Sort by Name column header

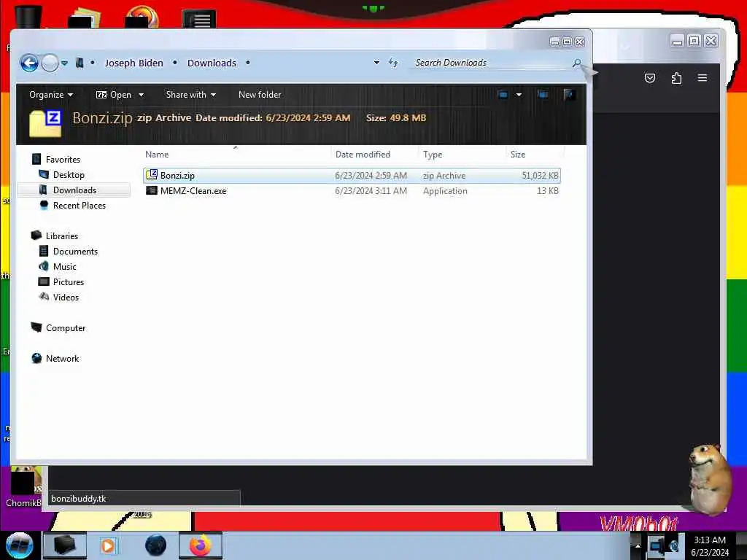157,155
